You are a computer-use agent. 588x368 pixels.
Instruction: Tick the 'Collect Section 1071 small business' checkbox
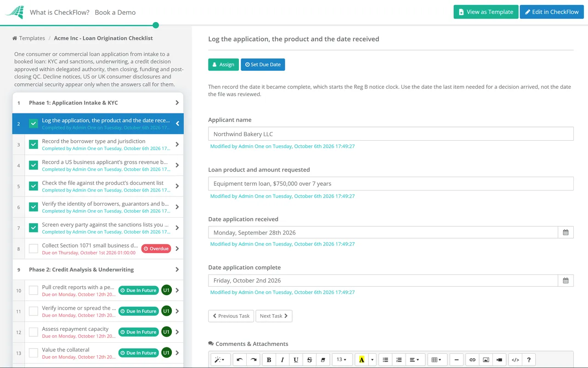tap(34, 249)
